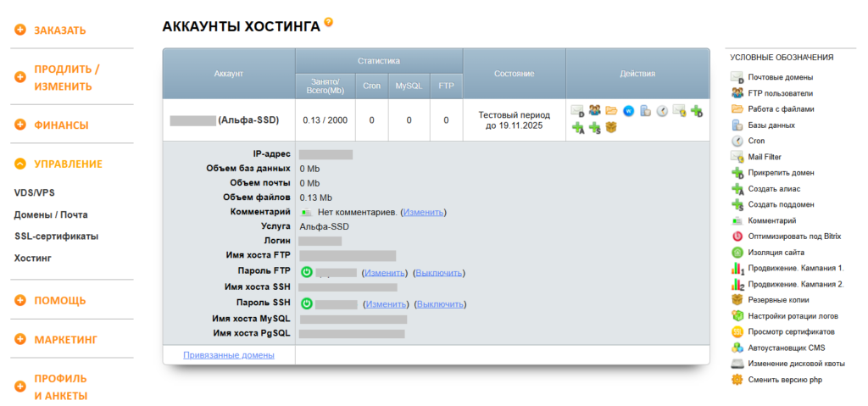Select VDS/VPS in management menu
Screen dimensions: 868x406
coord(34,193)
